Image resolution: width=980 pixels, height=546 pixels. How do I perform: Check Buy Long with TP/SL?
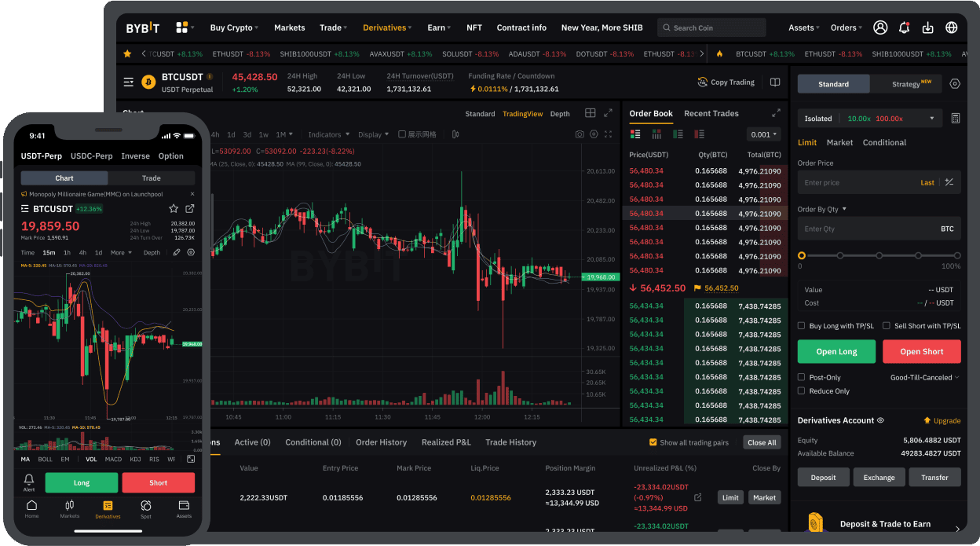tap(801, 325)
